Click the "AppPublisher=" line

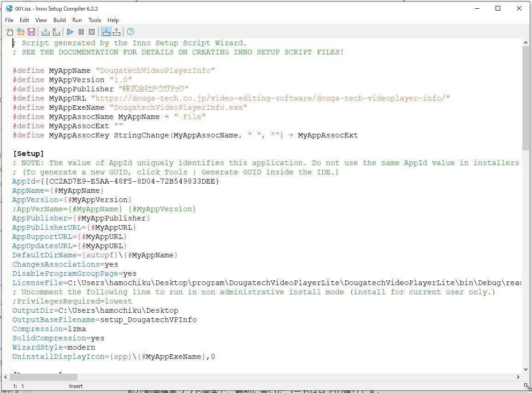pyautogui.click(x=81, y=218)
